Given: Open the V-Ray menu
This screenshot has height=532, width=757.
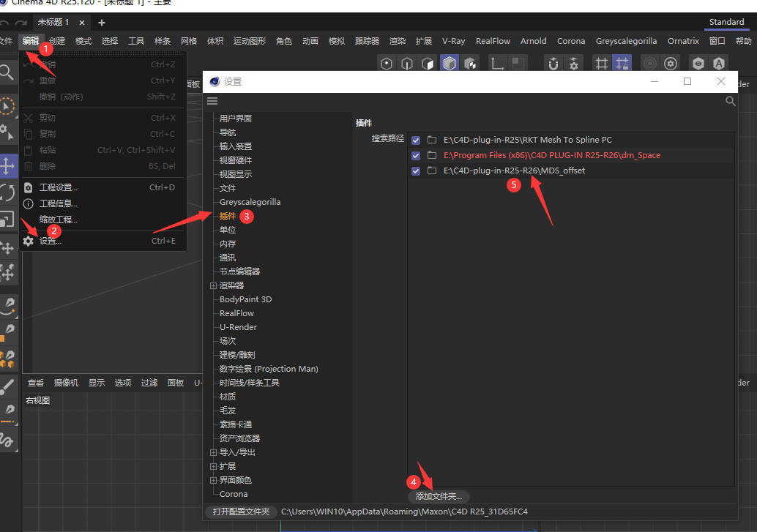Looking at the screenshot, I should (x=453, y=41).
